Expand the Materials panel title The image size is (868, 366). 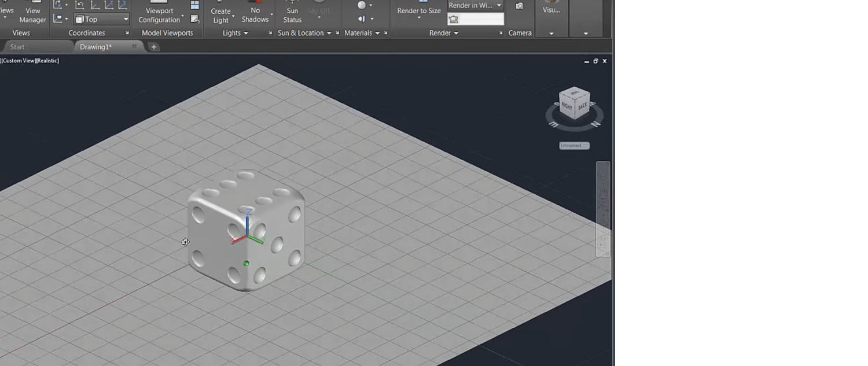pos(362,33)
